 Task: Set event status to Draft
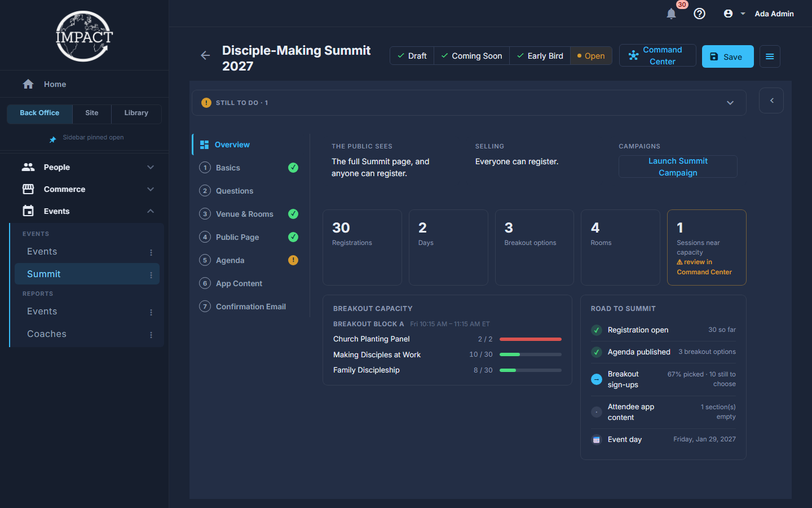tap(412, 56)
